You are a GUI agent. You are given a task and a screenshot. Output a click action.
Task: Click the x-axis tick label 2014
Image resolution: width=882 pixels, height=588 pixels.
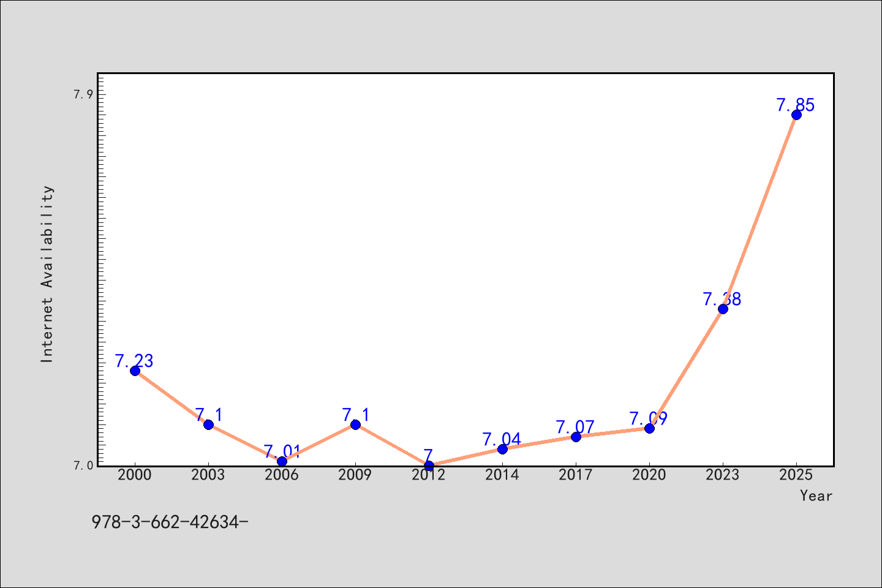[x=502, y=475]
